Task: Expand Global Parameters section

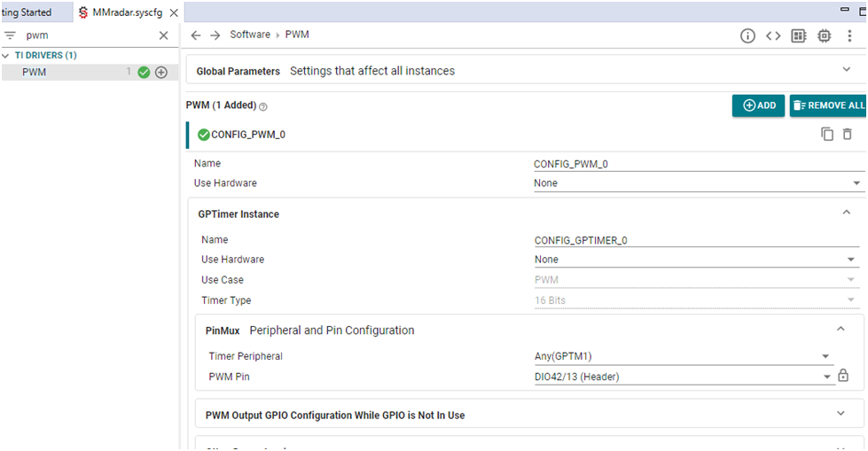Action: (847, 70)
